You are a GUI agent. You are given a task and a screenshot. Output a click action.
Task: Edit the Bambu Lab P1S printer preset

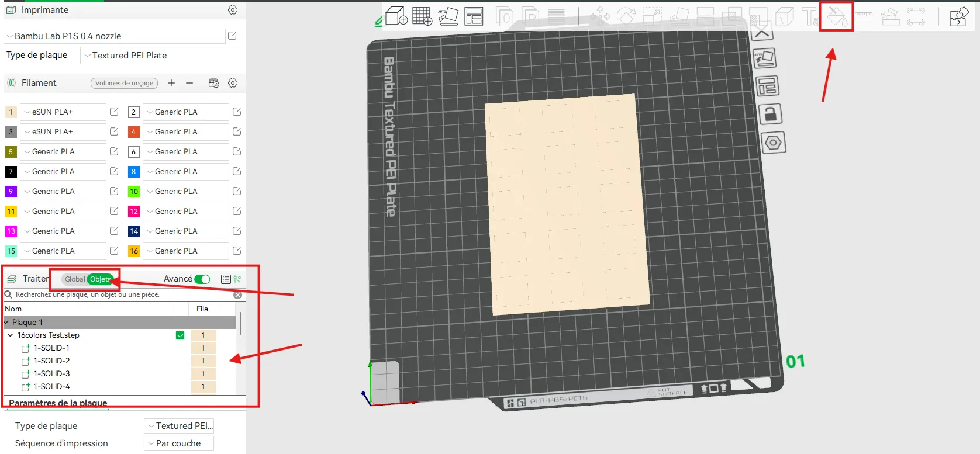point(232,36)
